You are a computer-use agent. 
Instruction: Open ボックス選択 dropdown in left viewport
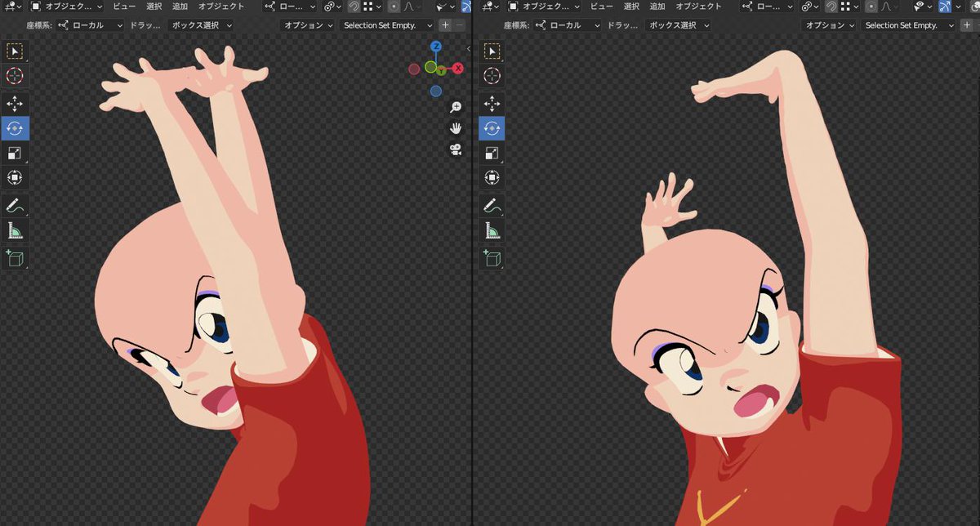pyautogui.click(x=201, y=25)
